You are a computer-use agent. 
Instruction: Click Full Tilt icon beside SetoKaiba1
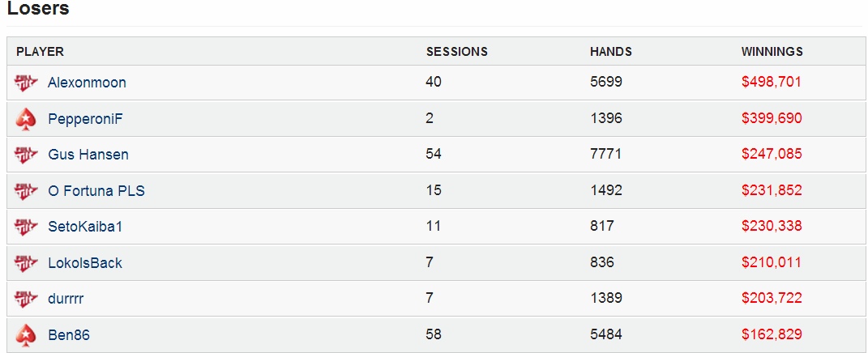click(26, 227)
